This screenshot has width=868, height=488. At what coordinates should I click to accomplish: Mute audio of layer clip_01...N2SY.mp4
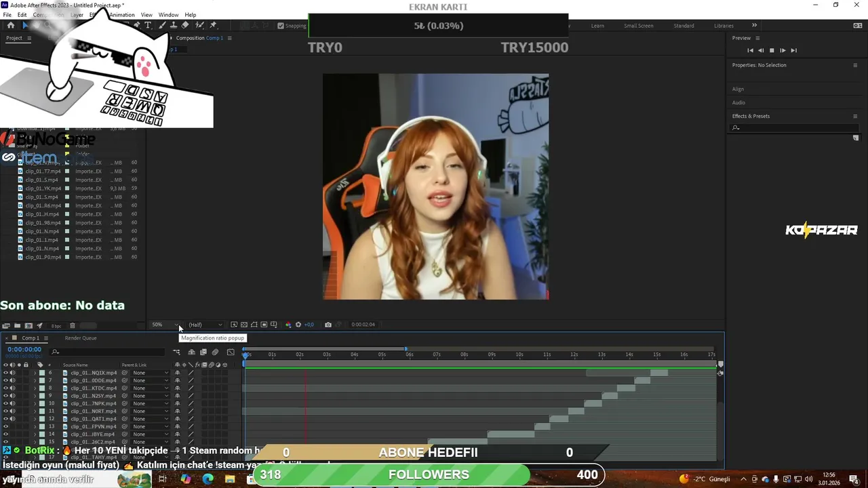pyautogui.click(x=12, y=396)
